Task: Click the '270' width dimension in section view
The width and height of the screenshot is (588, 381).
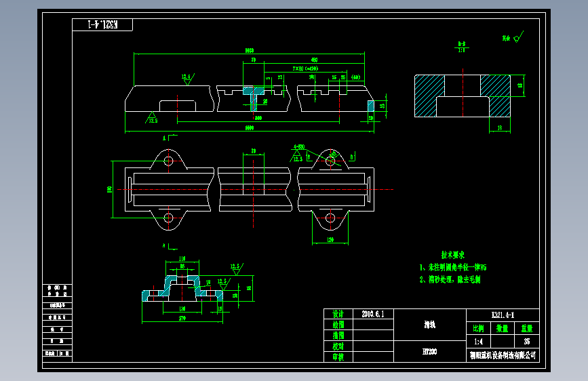Action: (182, 319)
